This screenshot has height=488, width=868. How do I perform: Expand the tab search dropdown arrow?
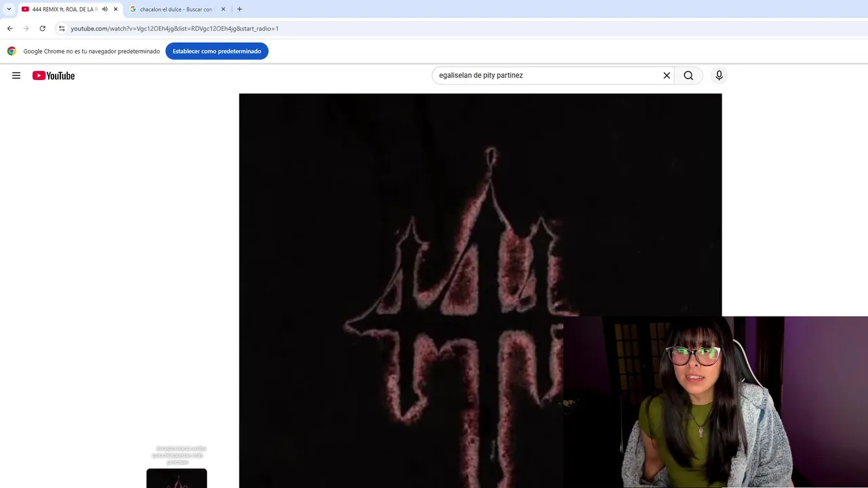coord(9,9)
